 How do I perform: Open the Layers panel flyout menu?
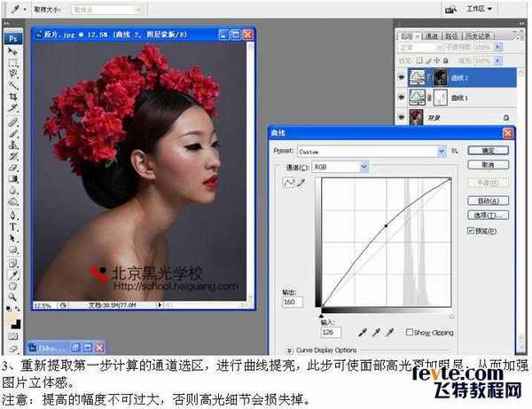pyautogui.click(x=522, y=38)
